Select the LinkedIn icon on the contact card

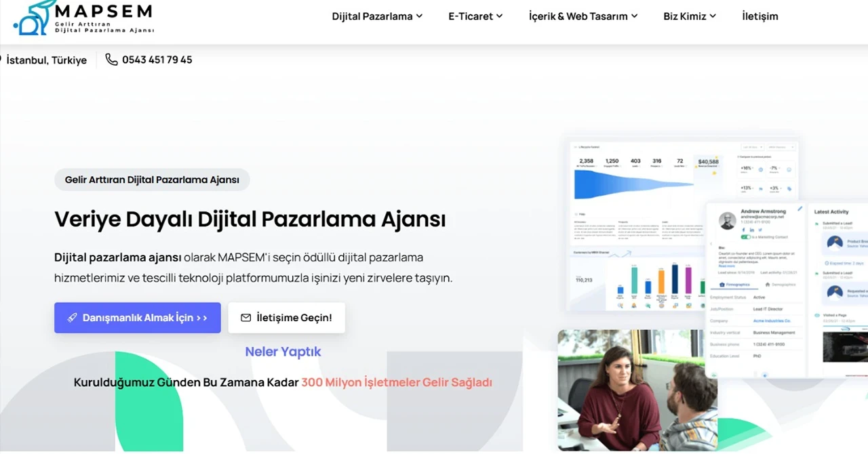point(752,230)
